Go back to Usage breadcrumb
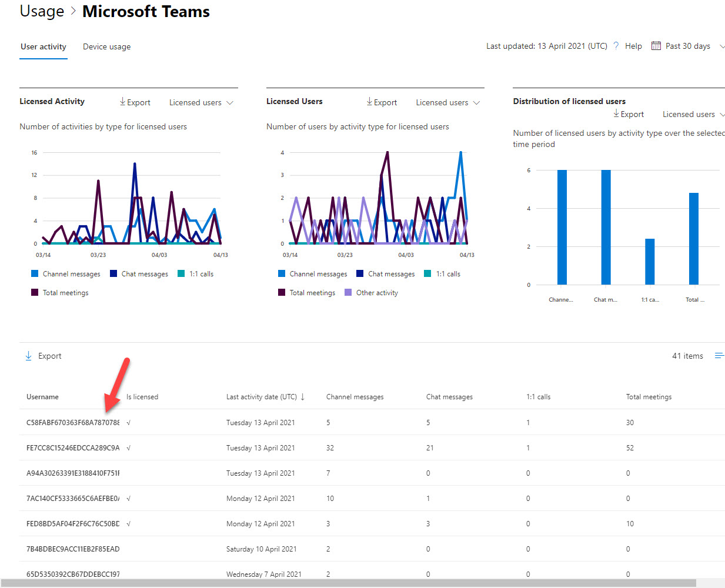This screenshot has width=725, height=588. point(42,11)
